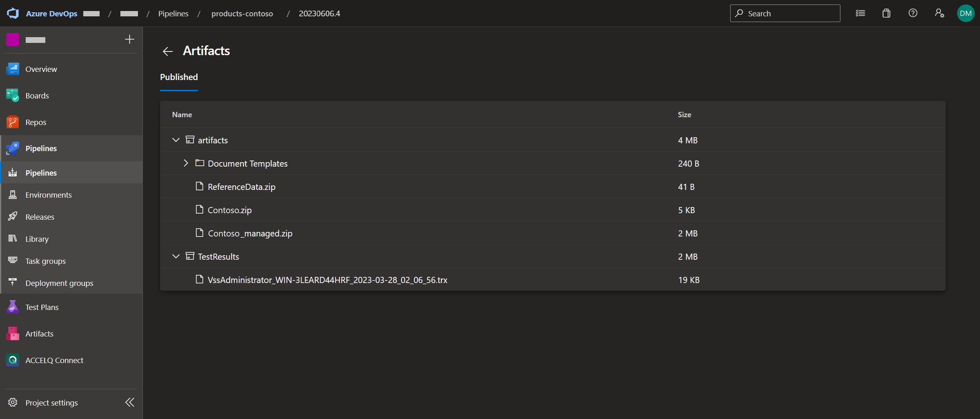Collapse the sidebar with double chevron
The height and width of the screenshot is (419, 980).
point(130,403)
